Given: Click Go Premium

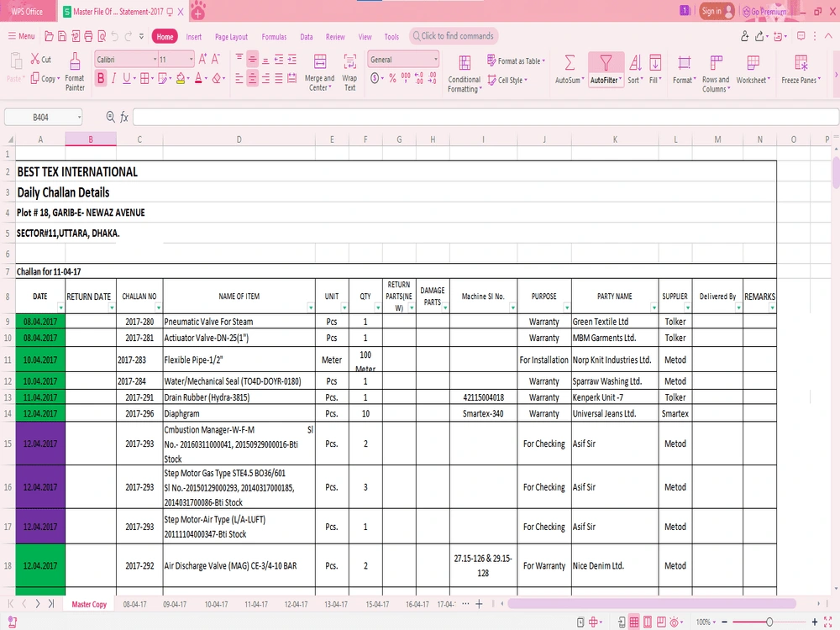Looking at the screenshot, I should point(764,11).
